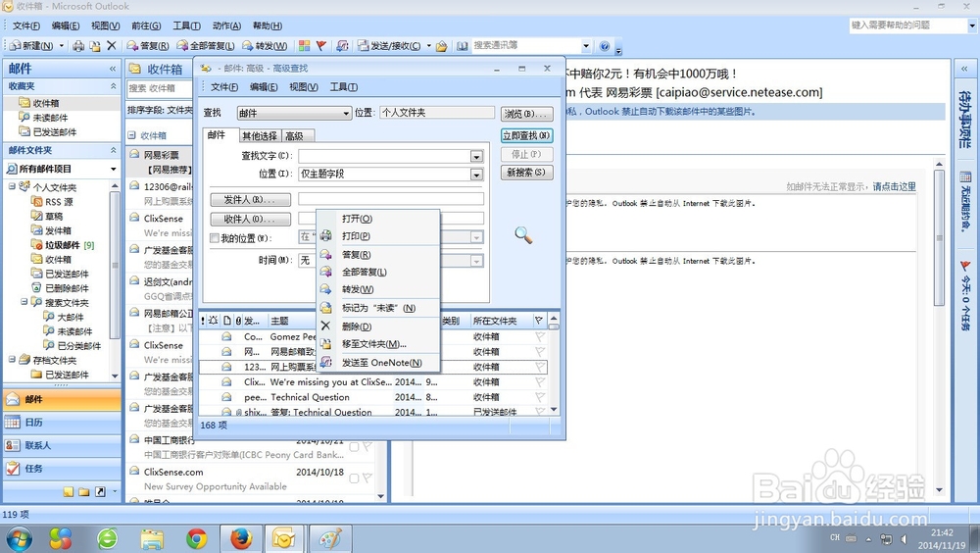980x553 pixels.
Task: Click the volume speaker tray icon
Action: [904, 538]
